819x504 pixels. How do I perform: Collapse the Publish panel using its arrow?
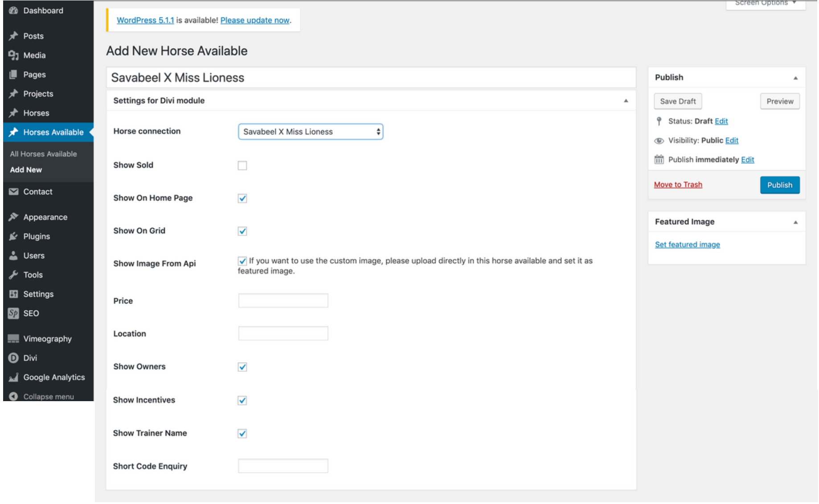795,78
